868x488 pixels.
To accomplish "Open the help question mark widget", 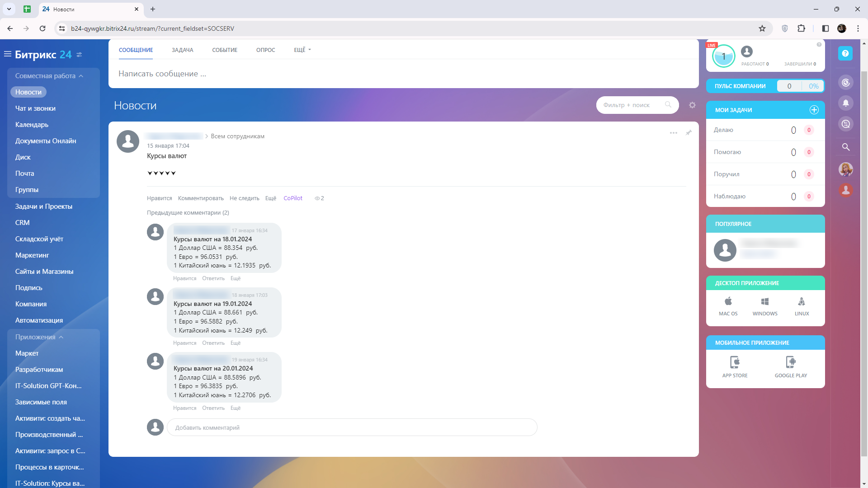I will pos(845,53).
